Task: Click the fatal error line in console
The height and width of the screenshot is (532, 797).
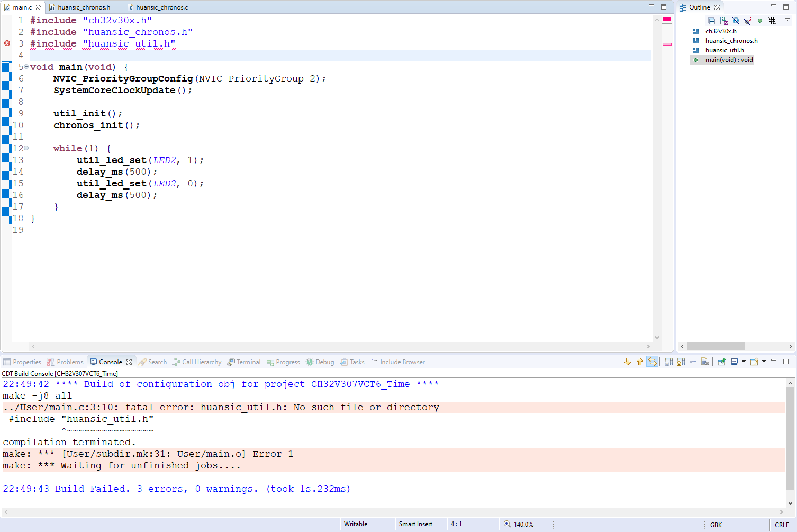Action: pyautogui.click(x=393, y=408)
